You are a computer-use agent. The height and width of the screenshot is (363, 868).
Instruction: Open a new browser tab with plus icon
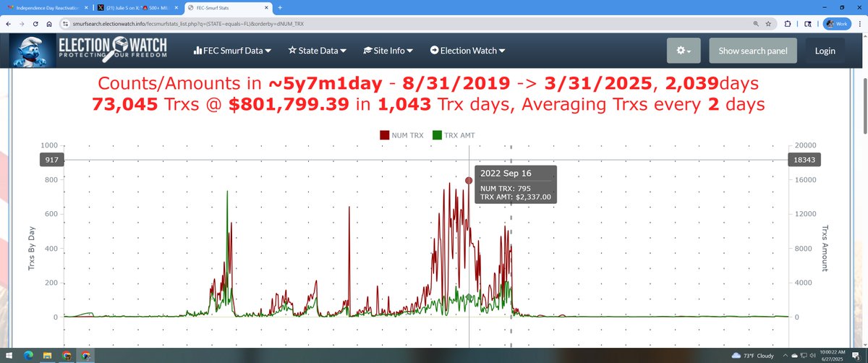[x=278, y=7]
